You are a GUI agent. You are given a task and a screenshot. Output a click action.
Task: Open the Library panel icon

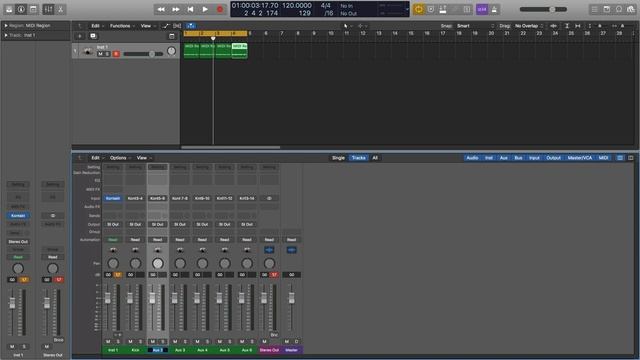[9, 9]
